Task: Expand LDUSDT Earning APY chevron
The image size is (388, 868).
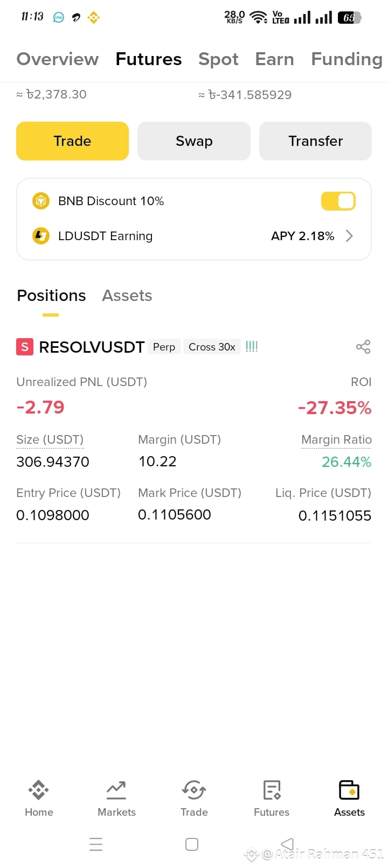Action: [349, 236]
